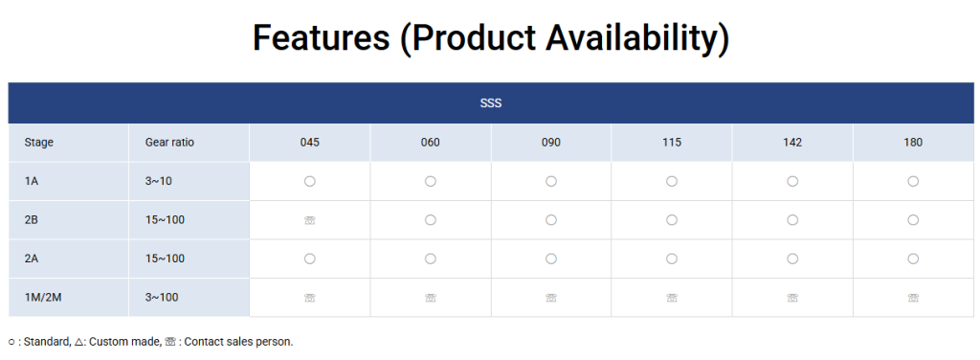Select the standard circle for 1A size 180
Viewport: 980px width, 360px height.
click(x=913, y=181)
